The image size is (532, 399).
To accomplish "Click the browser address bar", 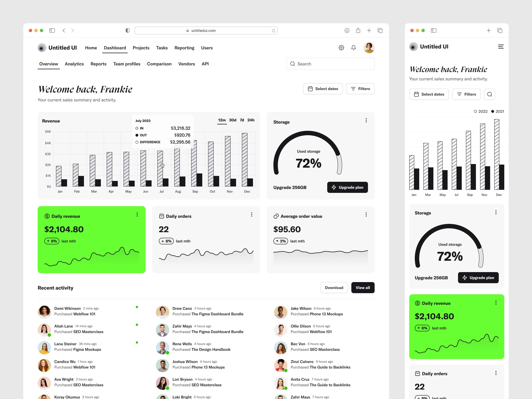I will (206, 30).
